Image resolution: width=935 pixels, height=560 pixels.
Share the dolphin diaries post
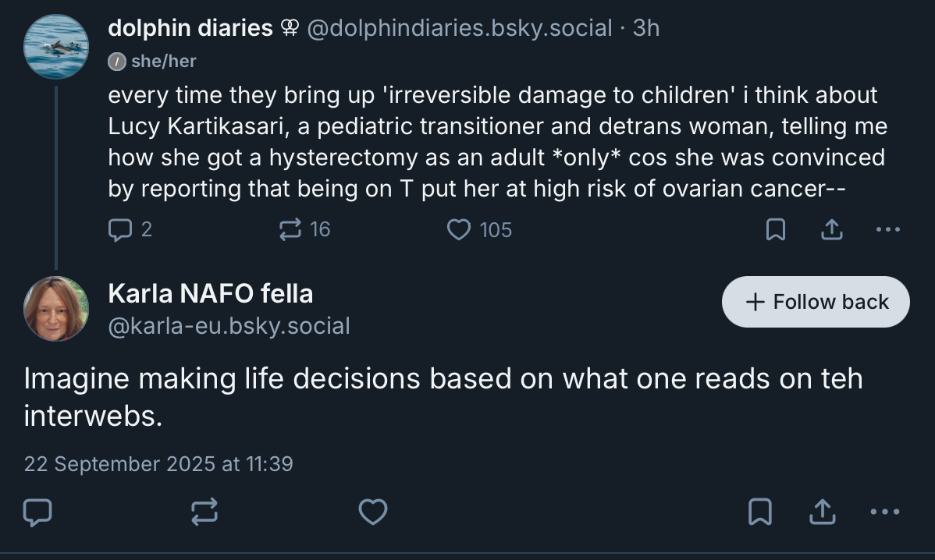[832, 229]
